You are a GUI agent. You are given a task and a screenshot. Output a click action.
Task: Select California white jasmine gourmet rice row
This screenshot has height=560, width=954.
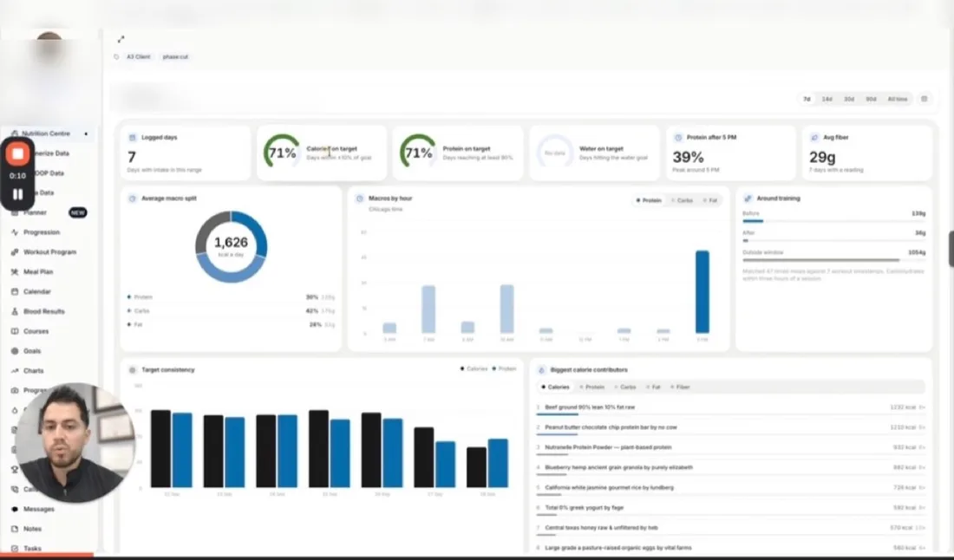coord(731,488)
